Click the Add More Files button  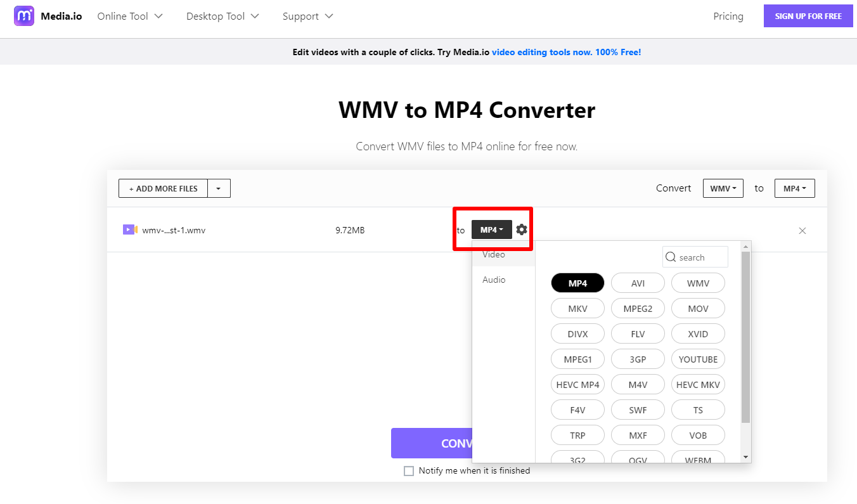pyautogui.click(x=164, y=188)
